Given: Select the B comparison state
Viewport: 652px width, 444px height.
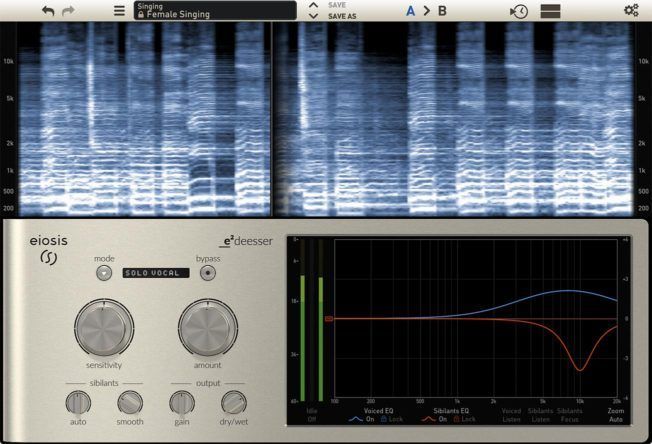Looking at the screenshot, I should 442,11.
